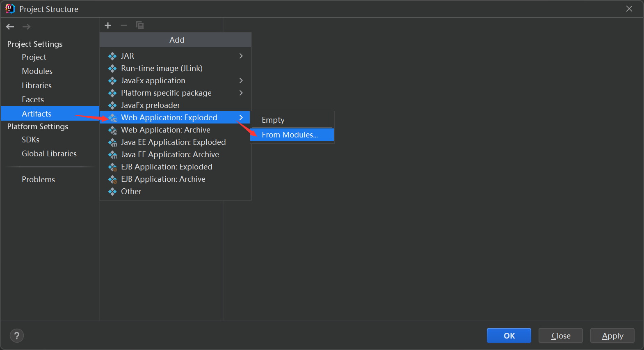Open the SDKs platform settings
The width and height of the screenshot is (644, 350).
point(31,140)
